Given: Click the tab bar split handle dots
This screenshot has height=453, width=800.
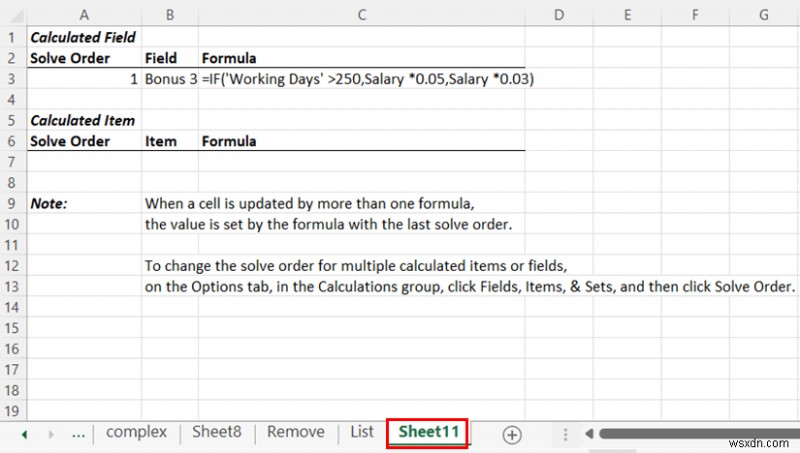Looking at the screenshot, I should tap(565, 434).
